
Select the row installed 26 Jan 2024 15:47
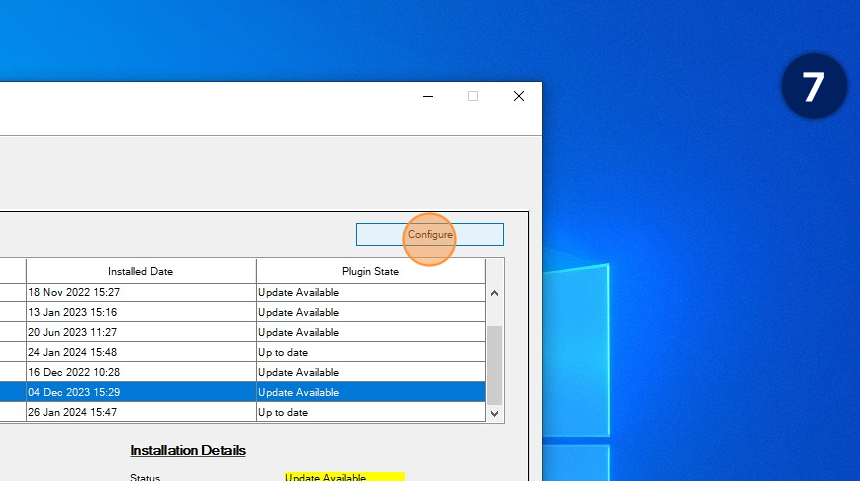click(x=140, y=412)
